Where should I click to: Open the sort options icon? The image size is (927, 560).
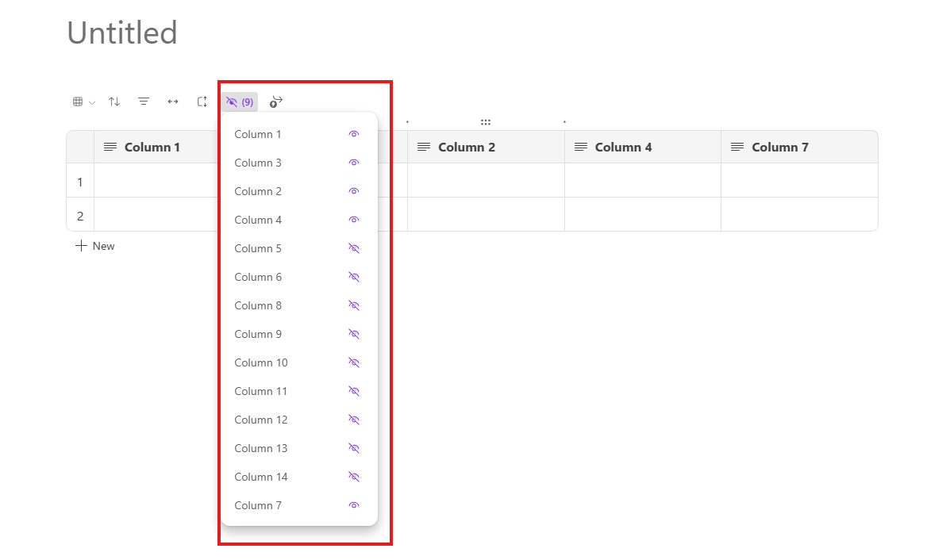(114, 102)
